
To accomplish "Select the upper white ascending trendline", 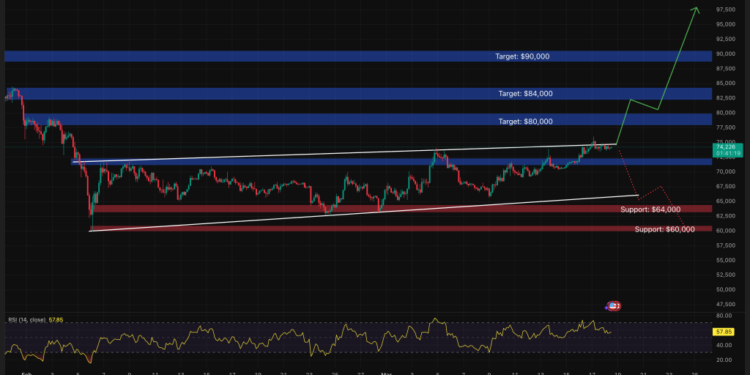I will click(x=344, y=153).
